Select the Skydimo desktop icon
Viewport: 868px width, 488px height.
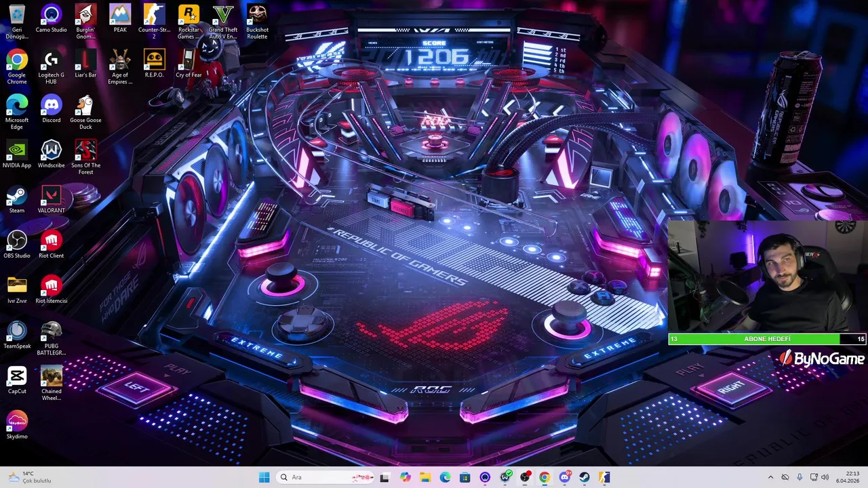tap(17, 426)
